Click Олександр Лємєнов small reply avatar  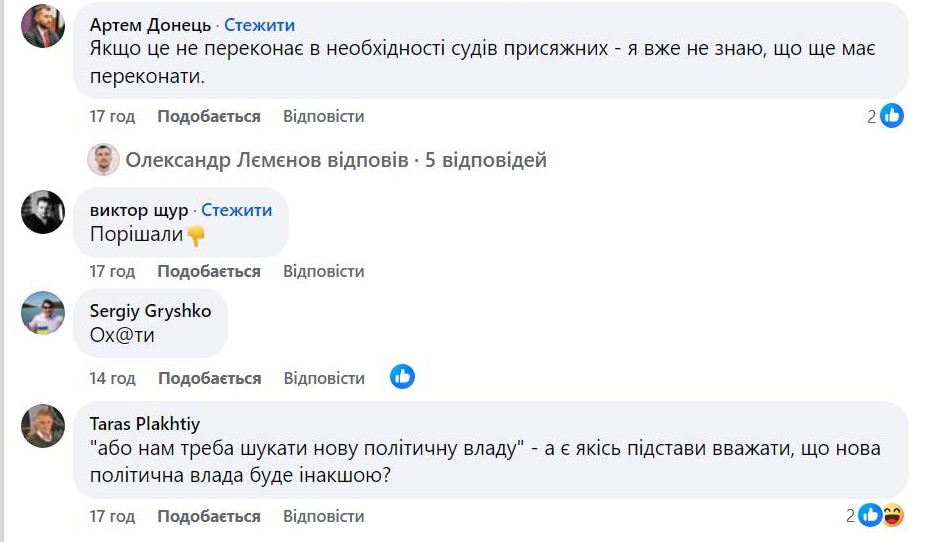103,160
